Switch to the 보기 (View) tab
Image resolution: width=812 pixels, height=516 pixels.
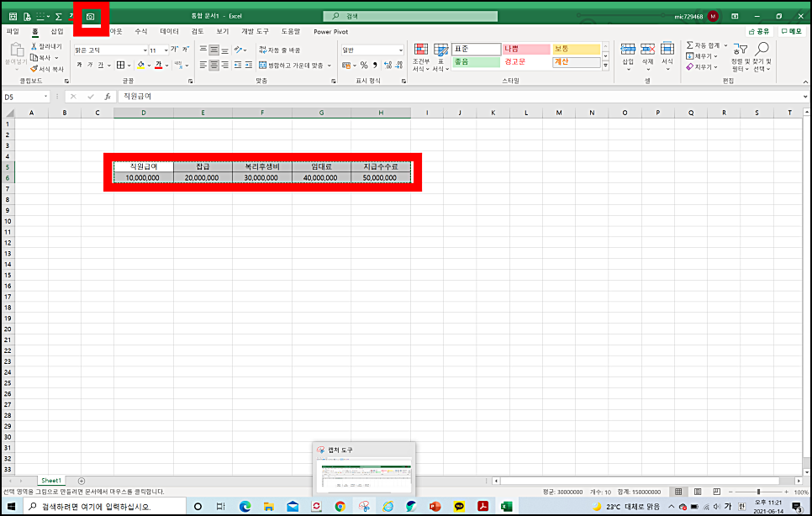pos(223,32)
